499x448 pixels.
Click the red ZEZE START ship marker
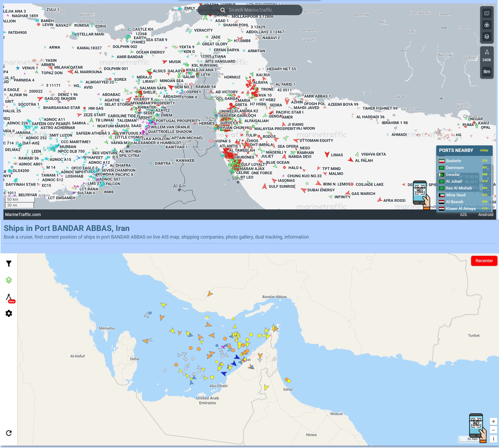coord(80,115)
